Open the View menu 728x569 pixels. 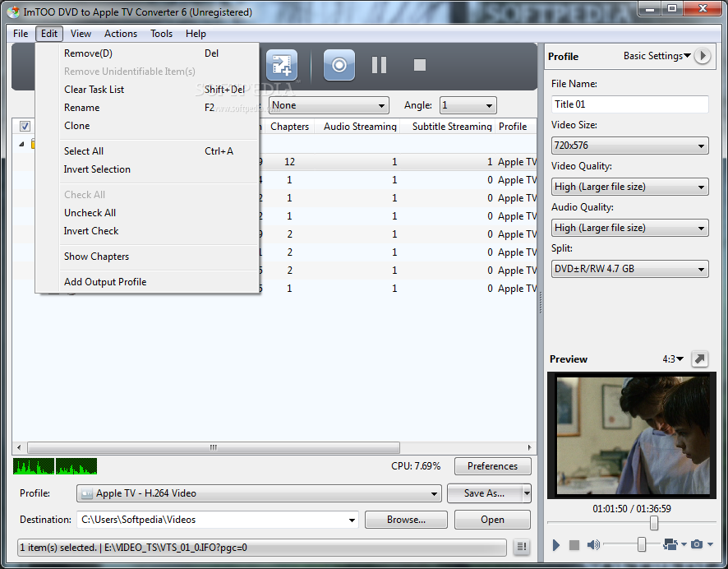[x=81, y=34]
